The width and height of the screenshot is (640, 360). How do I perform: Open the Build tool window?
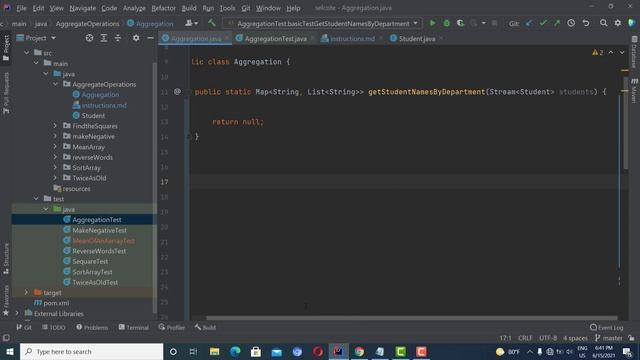205,327
